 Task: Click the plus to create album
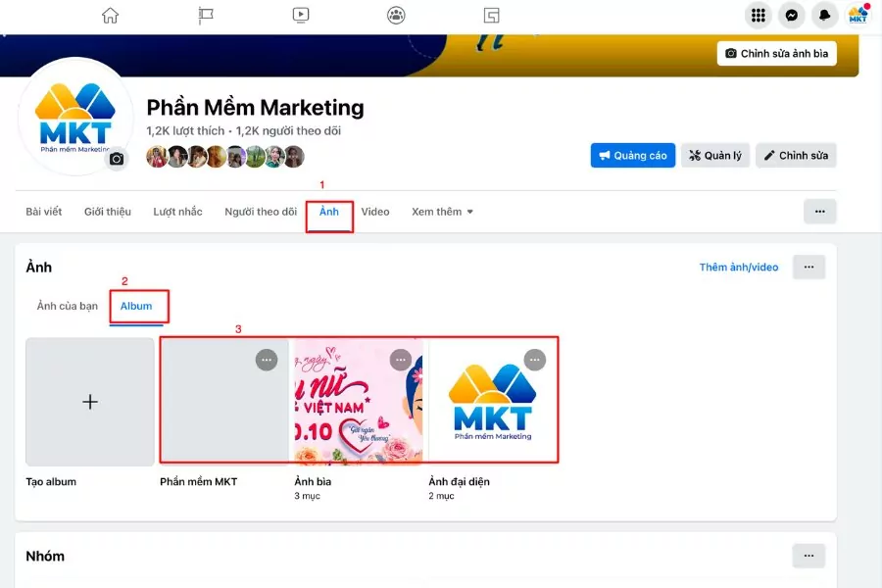(90, 402)
